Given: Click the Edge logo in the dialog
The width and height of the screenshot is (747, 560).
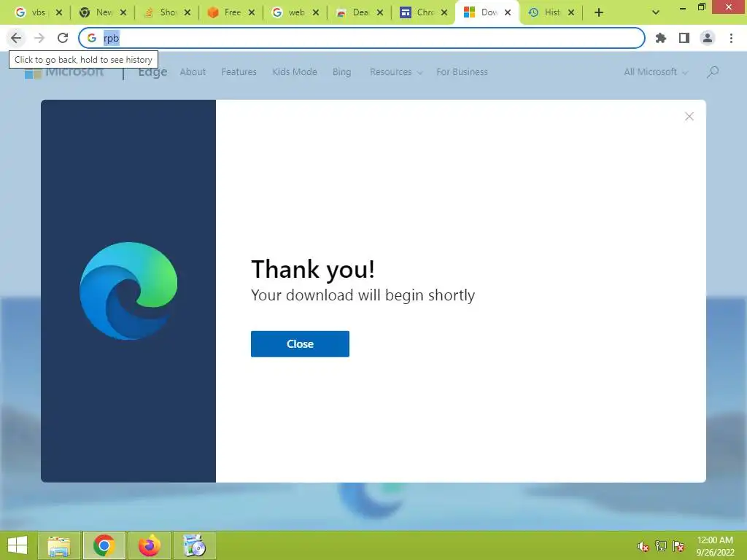Looking at the screenshot, I should 128,291.
